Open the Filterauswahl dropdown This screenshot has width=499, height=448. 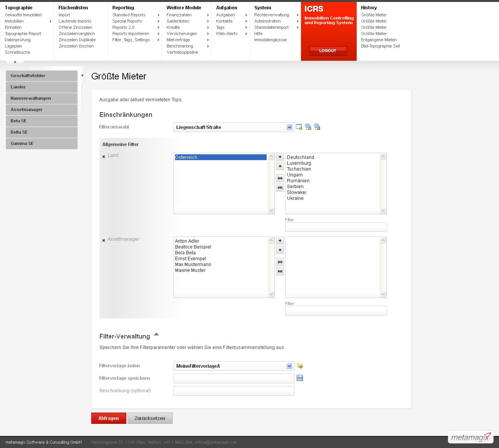coord(289,127)
